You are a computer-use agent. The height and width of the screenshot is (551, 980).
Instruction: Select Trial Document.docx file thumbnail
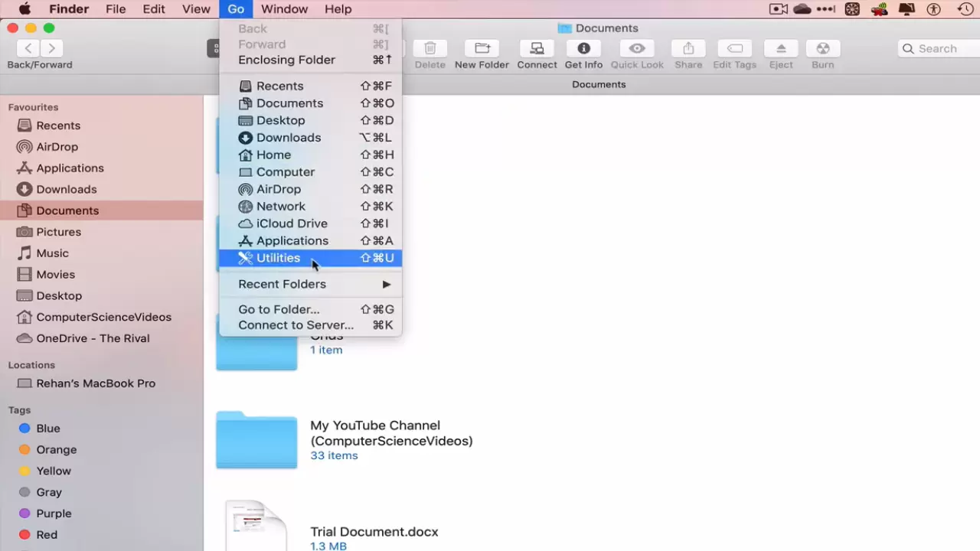[x=256, y=526]
